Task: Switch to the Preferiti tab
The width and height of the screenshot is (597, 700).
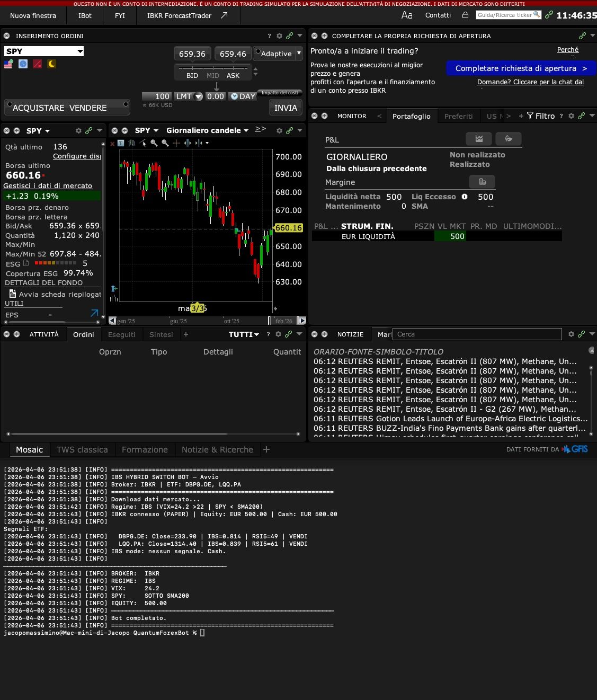Action: point(459,116)
